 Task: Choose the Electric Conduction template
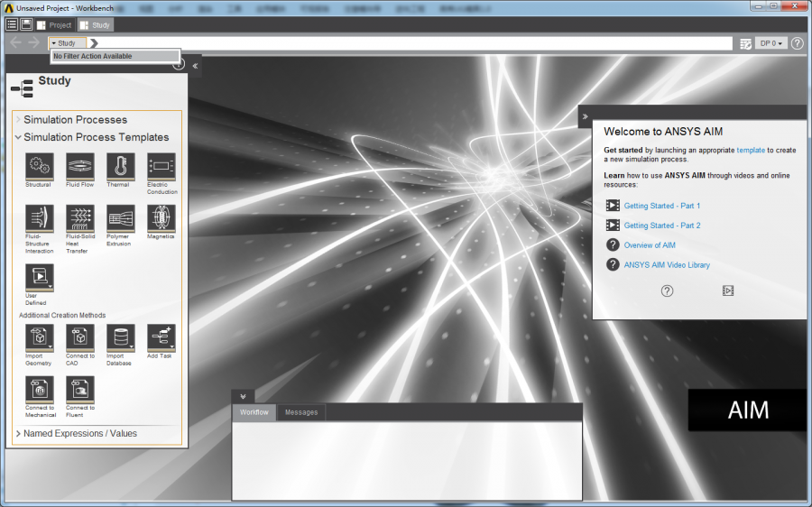tap(161, 166)
